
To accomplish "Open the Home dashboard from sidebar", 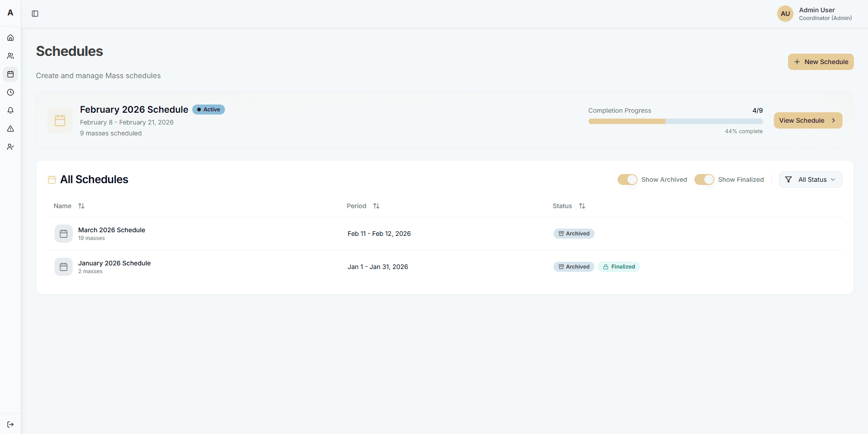I will point(10,38).
